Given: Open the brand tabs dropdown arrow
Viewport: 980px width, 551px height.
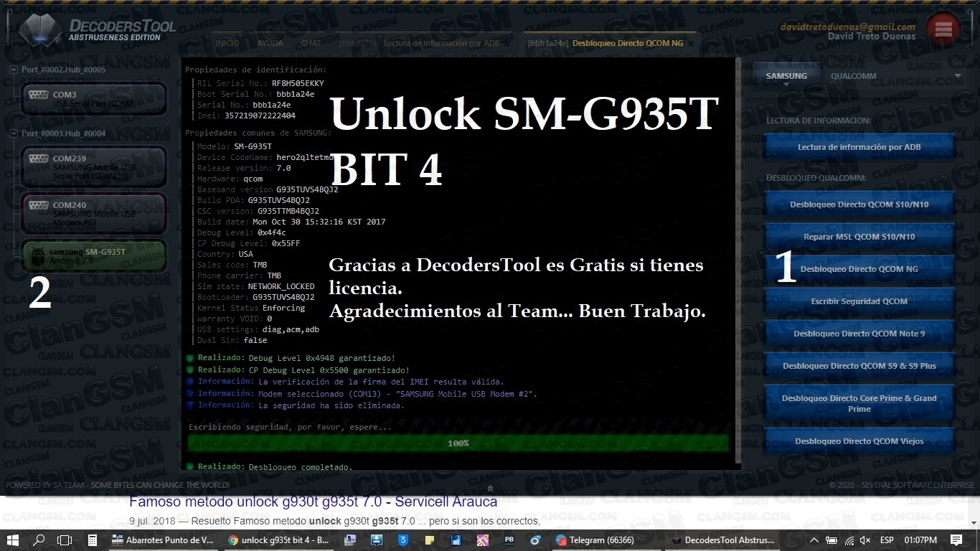Looking at the screenshot, I should pos(958,76).
